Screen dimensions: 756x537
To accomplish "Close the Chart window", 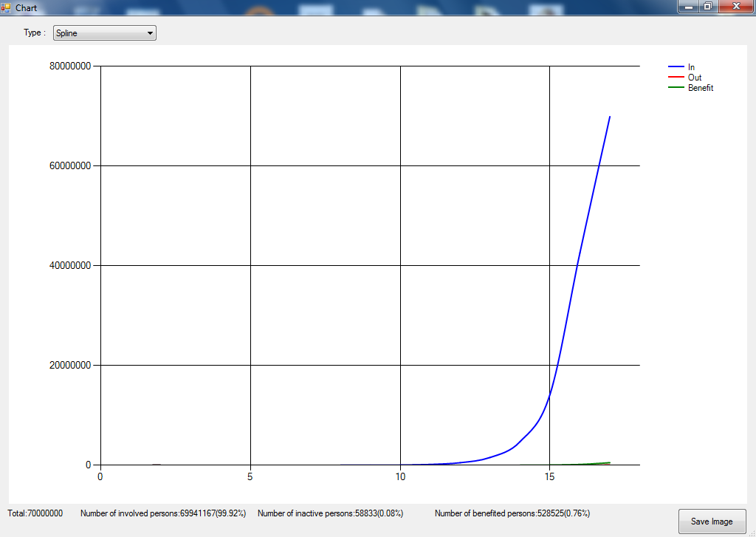I will (x=736, y=6).
